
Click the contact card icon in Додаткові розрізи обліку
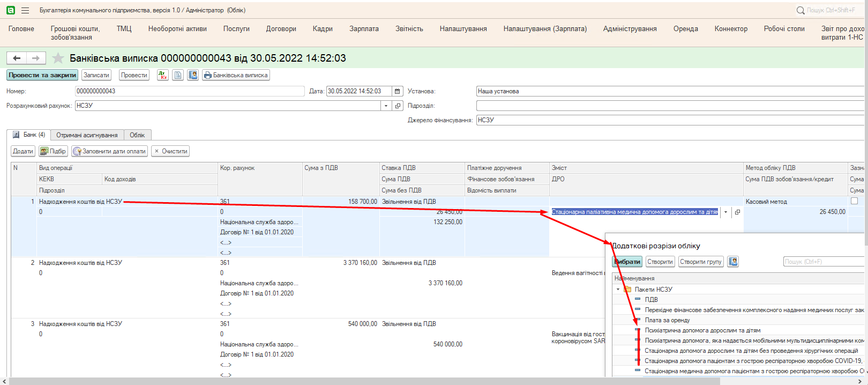point(733,262)
